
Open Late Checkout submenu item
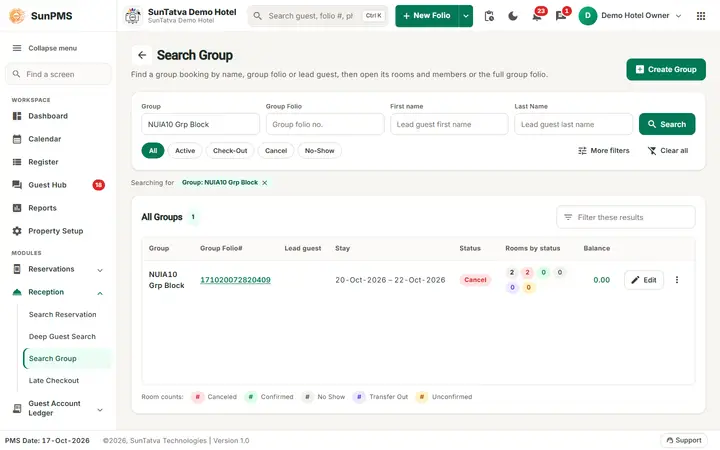coord(54,380)
